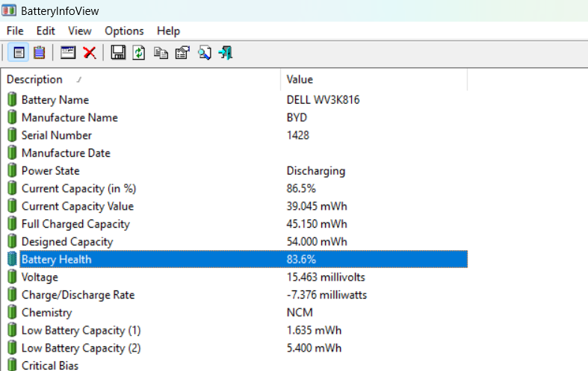Click the battery icon beside Chemistry

point(12,312)
